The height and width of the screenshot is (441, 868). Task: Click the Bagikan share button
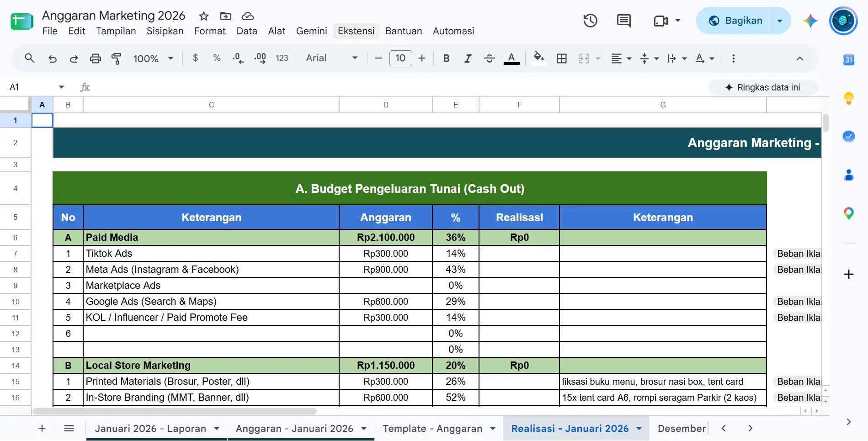733,21
